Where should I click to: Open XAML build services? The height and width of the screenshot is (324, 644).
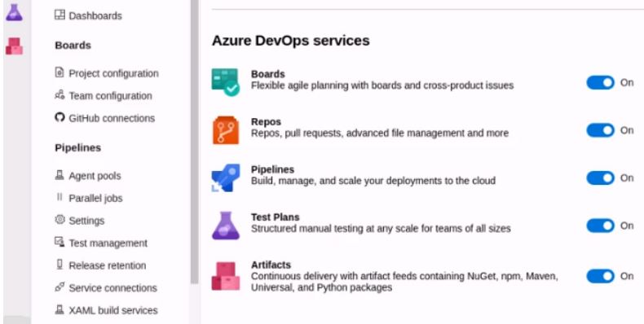(113, 310)
